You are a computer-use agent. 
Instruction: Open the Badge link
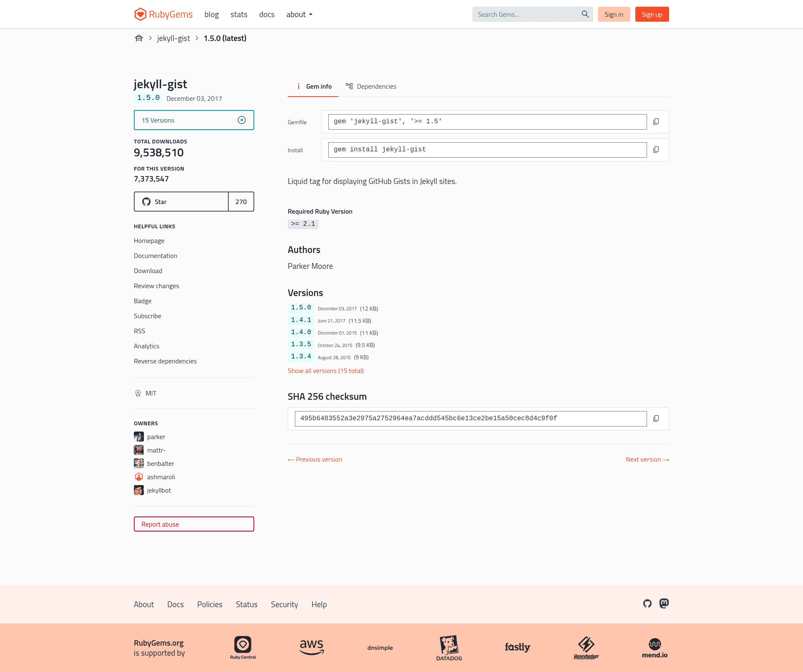tap(143, 301)
